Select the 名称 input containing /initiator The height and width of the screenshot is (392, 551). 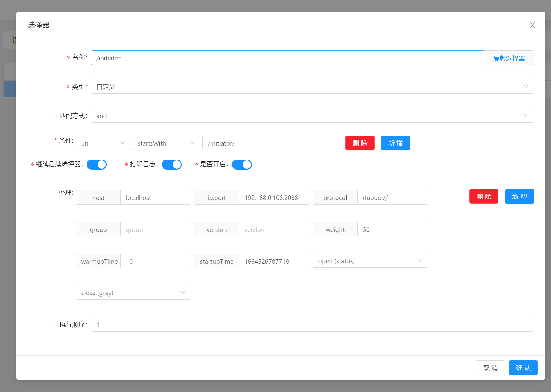point(287,58)
